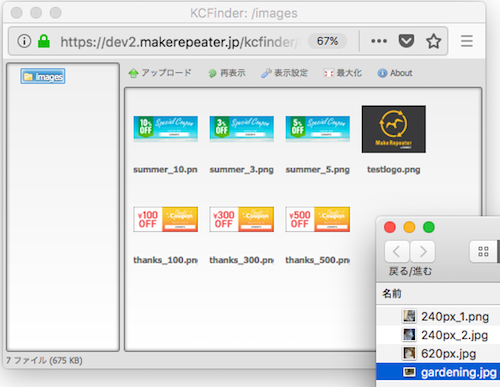The width and height of the screenshot is (500, 387).
Task: Open the page actions three-dots menu
Action: pyautogui.click(x=379, y=41)
